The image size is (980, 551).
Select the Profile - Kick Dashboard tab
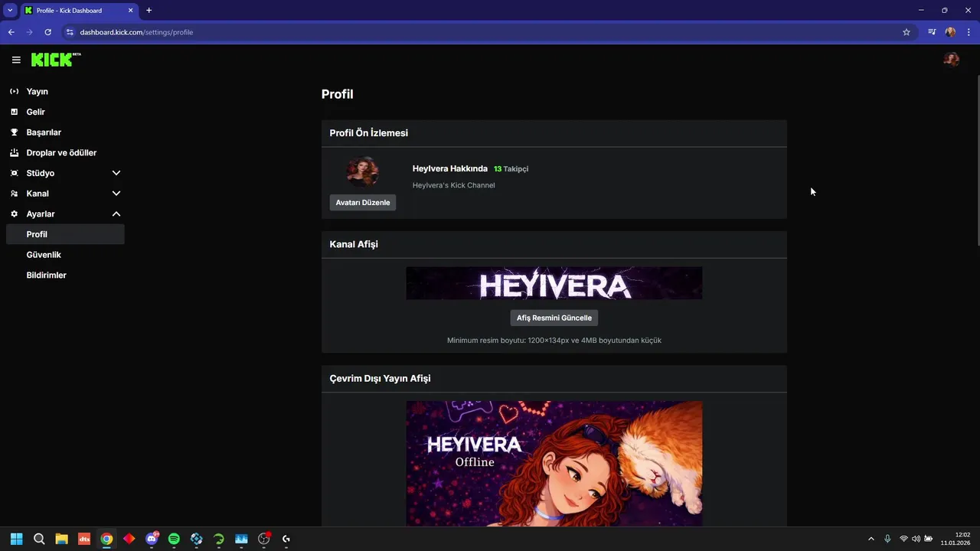point(79,11)
